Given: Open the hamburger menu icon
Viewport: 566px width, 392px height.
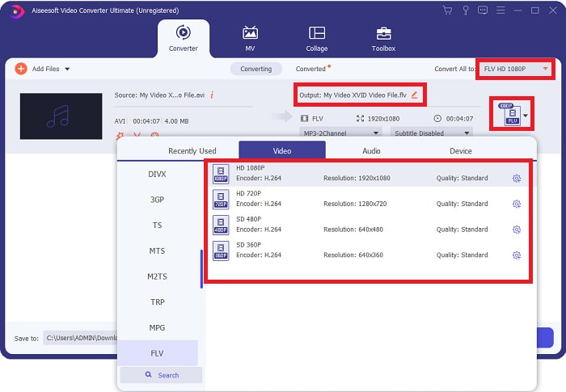Looking at the screenshot, I should (501, 11).
